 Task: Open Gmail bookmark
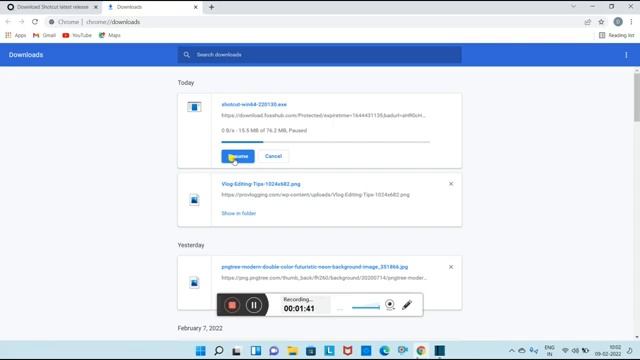coord(44,36)
